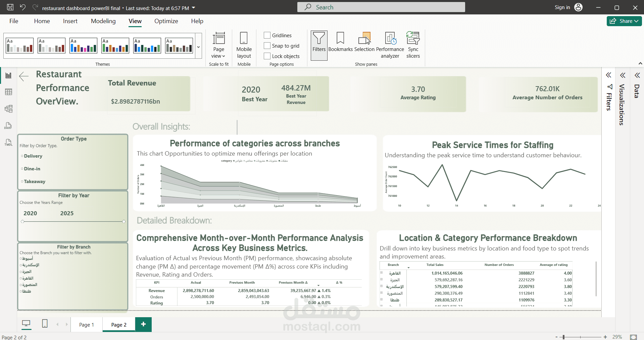Launch the Performance analyzer
Image resolution: width=644 pixels, height=340 pixels.
coord(390,46)
